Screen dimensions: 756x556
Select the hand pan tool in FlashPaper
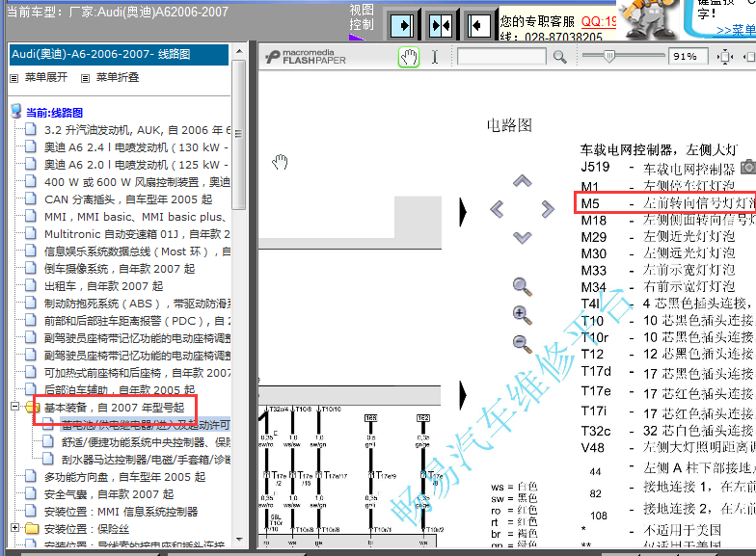pos(409,58)
